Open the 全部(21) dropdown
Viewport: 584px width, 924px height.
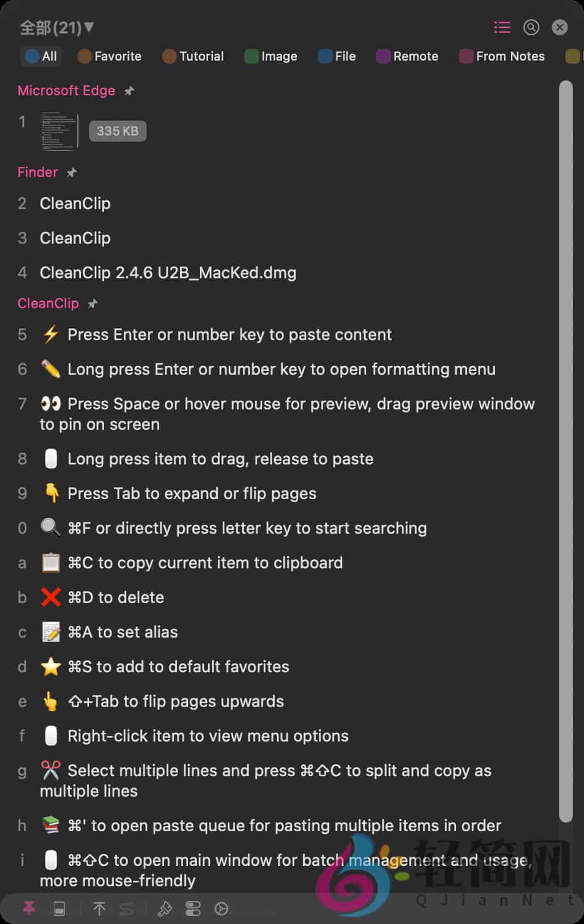pos(54,27)
